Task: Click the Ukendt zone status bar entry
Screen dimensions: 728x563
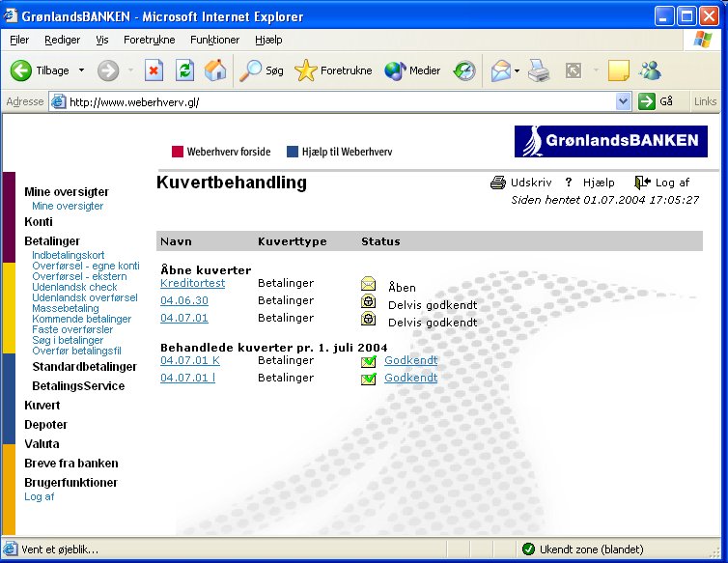Action: coord(583,549)
